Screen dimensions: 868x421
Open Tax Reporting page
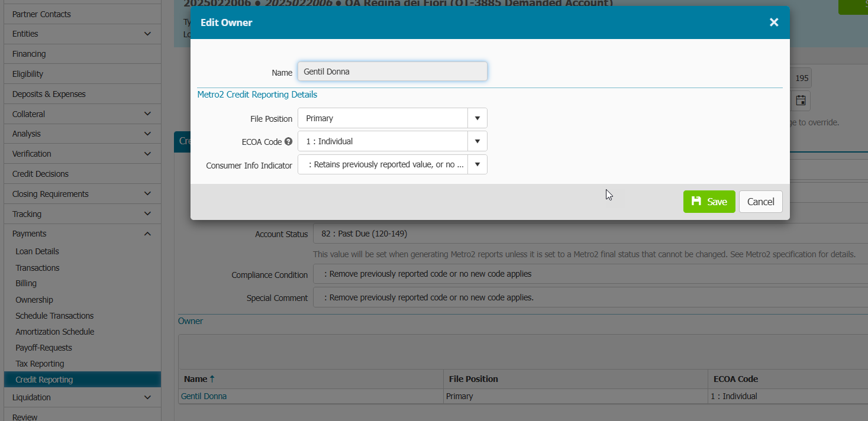(40, 364)
